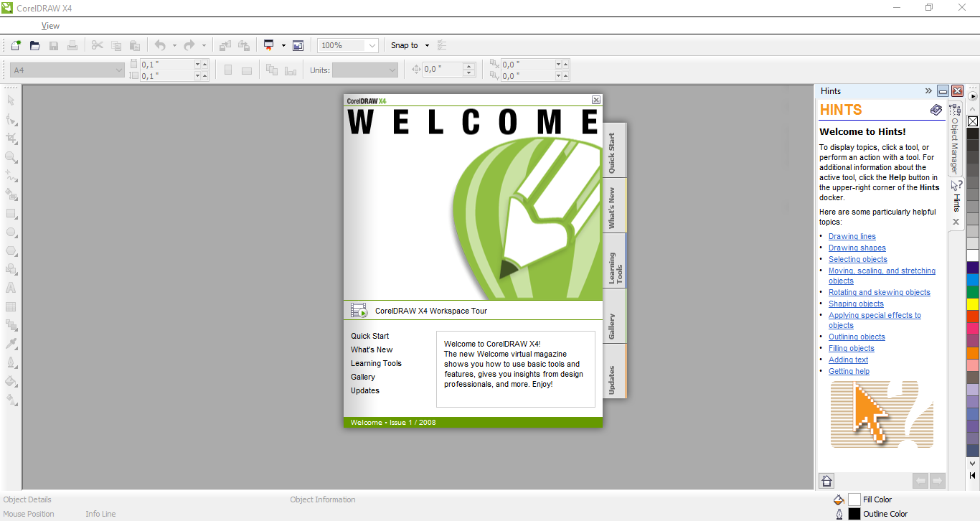Open the zoom level 100% dropdown

point(372,45)
